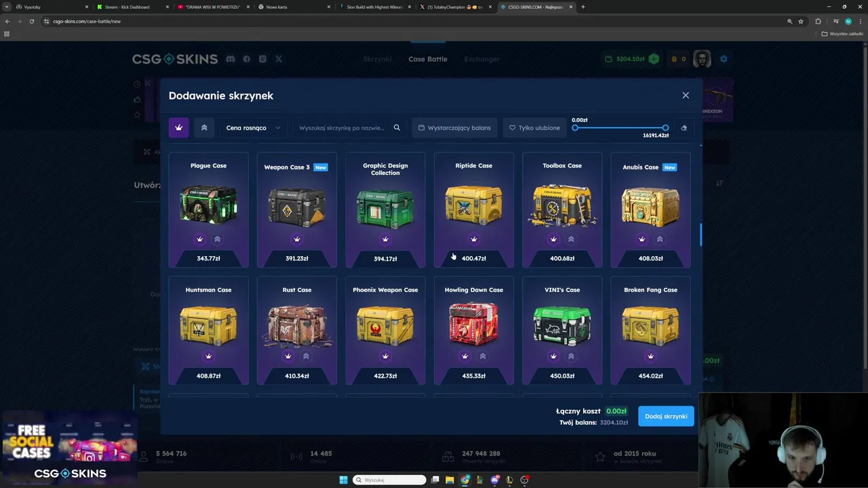The width and height of the screenshot is (868, 488).
Task: Grab the minimum price slider handle
Action: click(575, 127)
